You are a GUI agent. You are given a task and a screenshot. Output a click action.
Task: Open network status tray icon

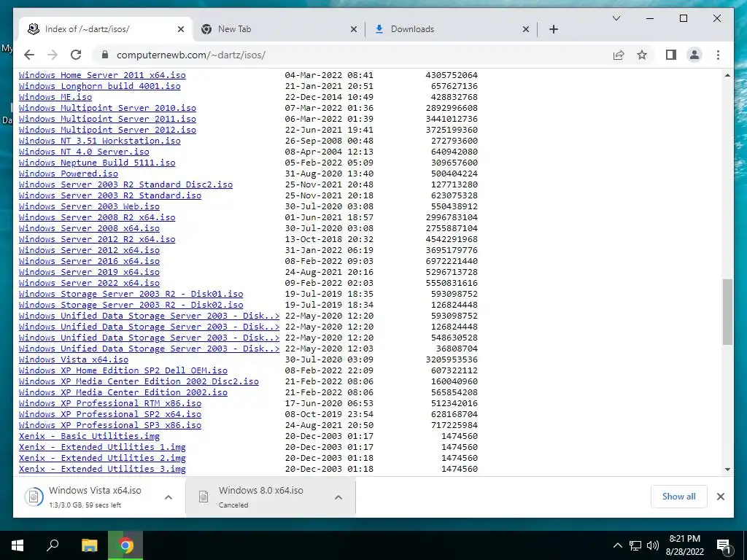coord(635,545)
